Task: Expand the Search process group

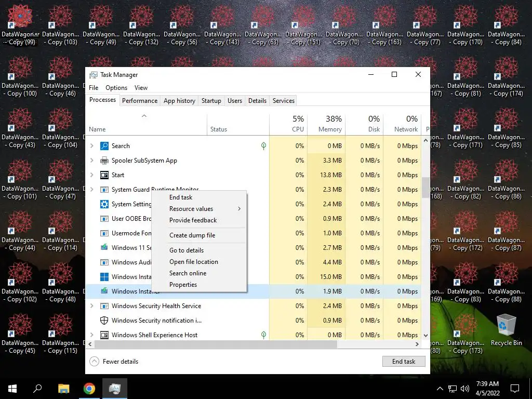Action: click(91, 146)
